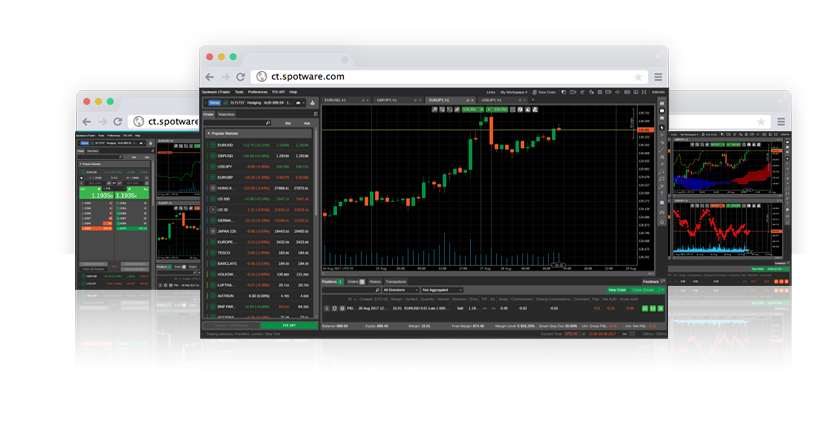
Task: Open the Feedback link
Action: pyautogui.click(x=651, y=282)
